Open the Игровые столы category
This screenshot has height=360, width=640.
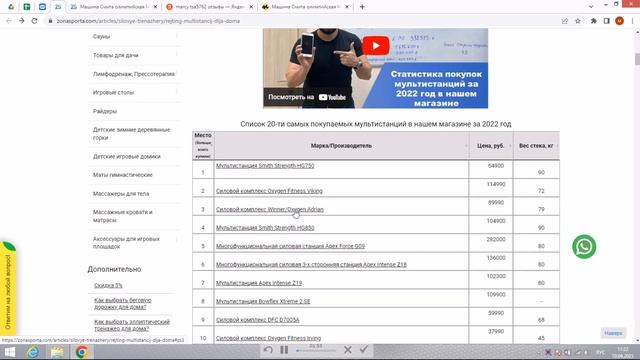click(113, 92)
